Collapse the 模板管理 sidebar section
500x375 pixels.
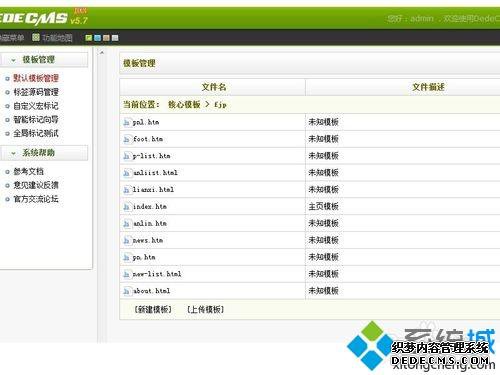point(14,60)
